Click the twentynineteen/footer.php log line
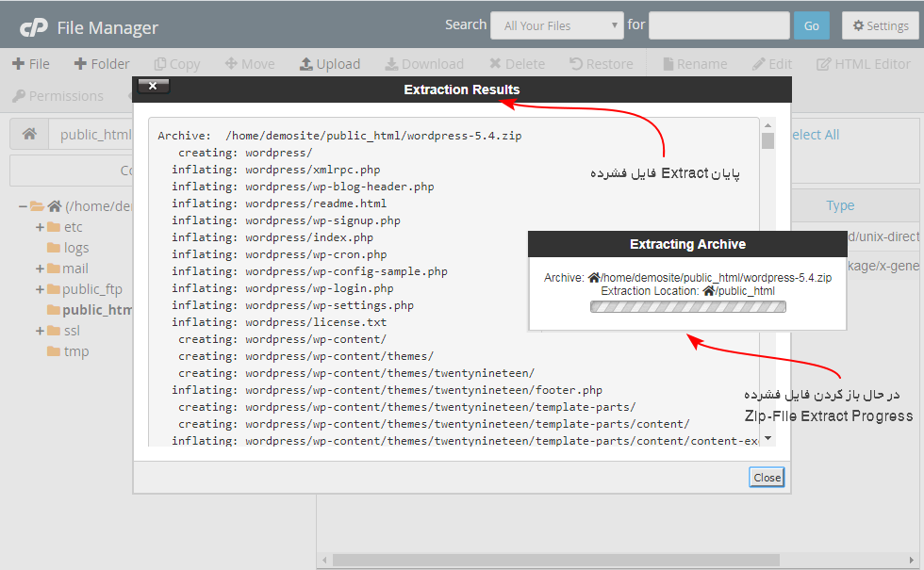This screenshot has height=570, width=924. click(x=388, y=390)
